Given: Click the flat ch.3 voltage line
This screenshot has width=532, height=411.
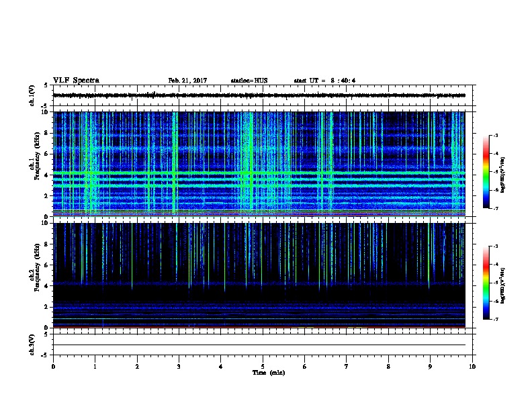Looking at the screenshot, I should pos(259,345).
